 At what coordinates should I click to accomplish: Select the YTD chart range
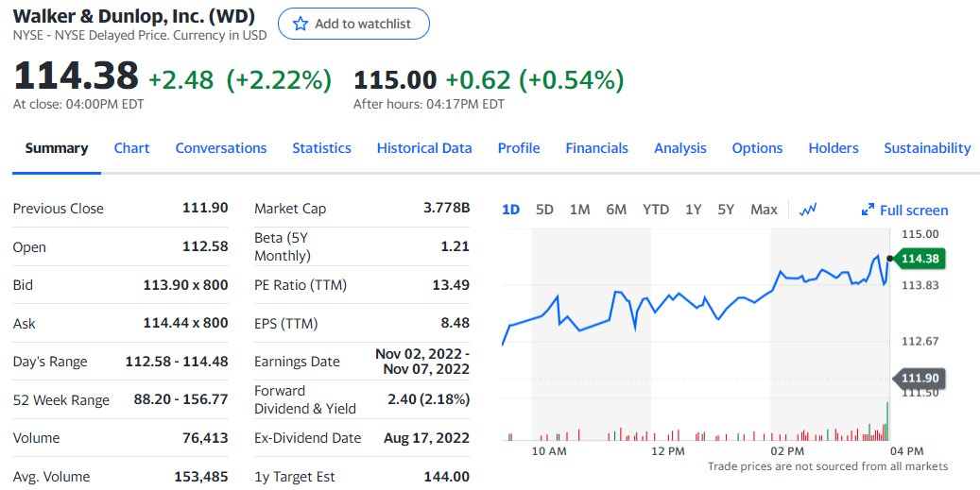[656, 210]
